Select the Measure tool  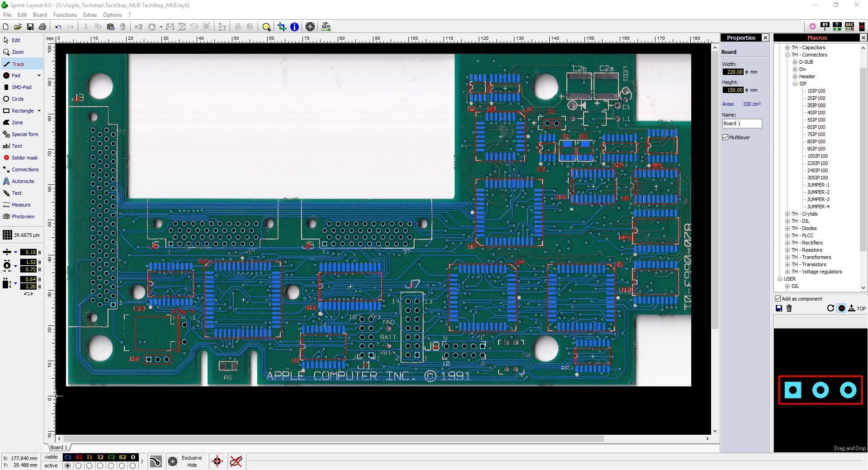coord(17,205)
